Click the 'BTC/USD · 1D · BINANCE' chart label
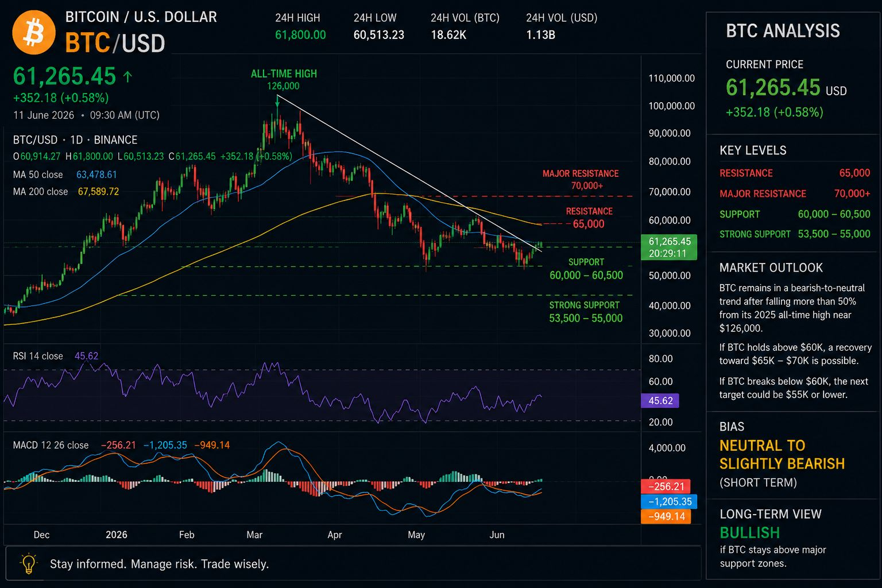Viewport: 882px width, 588px height. coord(75,140)
